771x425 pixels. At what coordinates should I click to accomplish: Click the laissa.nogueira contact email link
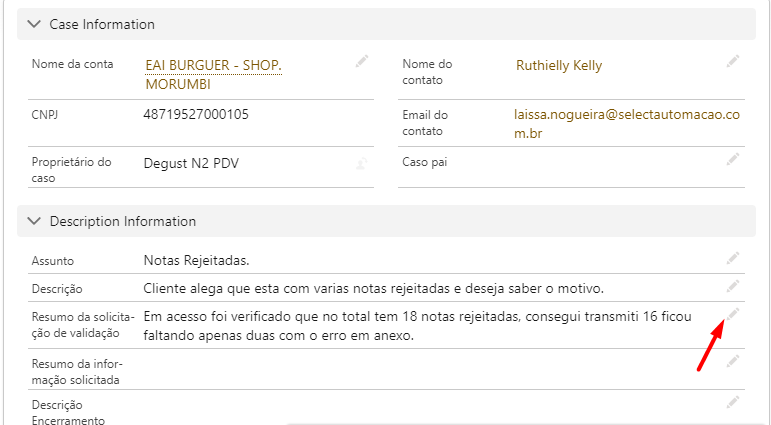point(626,124)
